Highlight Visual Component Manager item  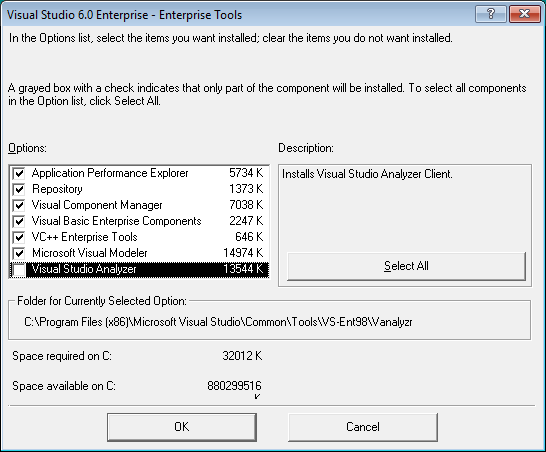tap(97, 205)
